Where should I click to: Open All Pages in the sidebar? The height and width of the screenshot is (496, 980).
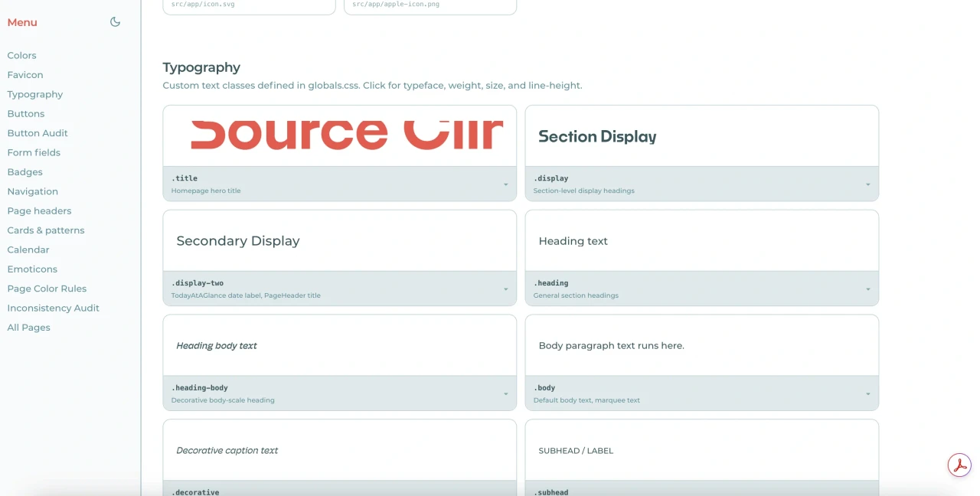click(x=29, y=328)
